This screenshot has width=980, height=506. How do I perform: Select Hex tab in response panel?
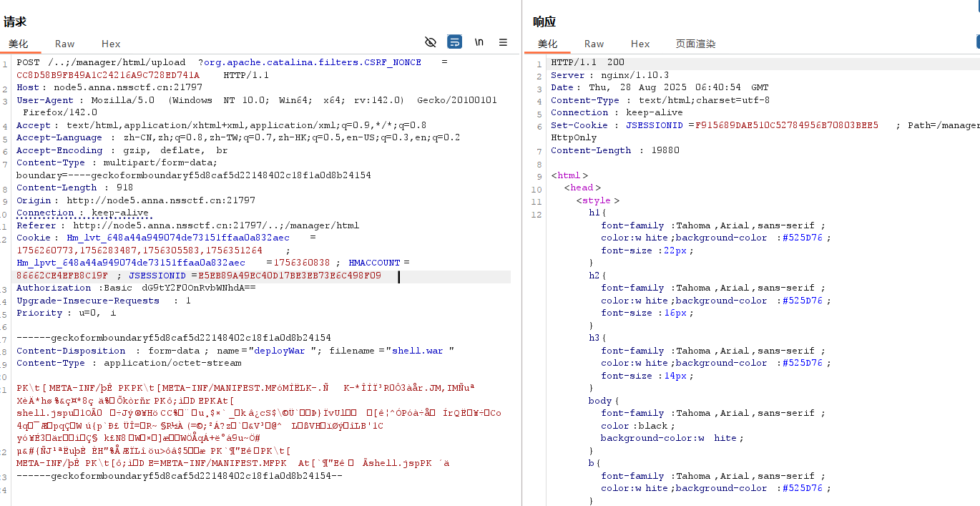pyautogui.click(x=640, y=44)
